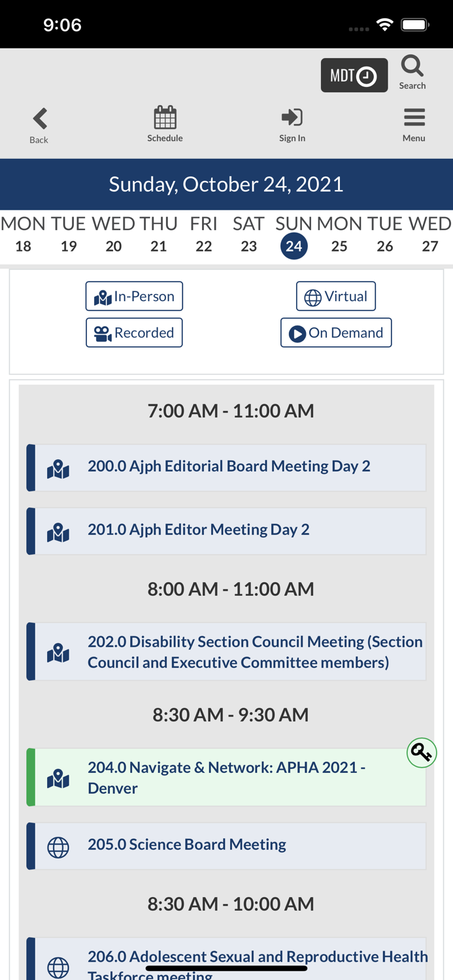Select SAT 23 in the date strip
This screenshot has width=453, height=980.
point(248,235)
